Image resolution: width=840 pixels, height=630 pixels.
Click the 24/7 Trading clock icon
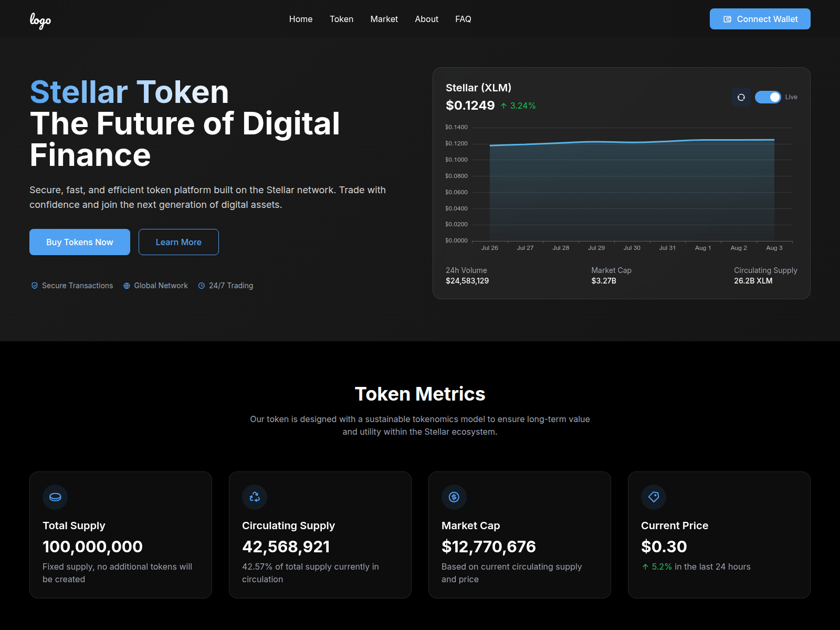[202, 286]
